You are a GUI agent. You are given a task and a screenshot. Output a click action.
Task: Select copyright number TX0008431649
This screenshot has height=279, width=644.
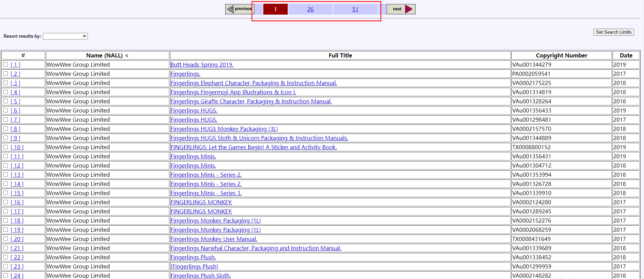[x=531, y=239]
